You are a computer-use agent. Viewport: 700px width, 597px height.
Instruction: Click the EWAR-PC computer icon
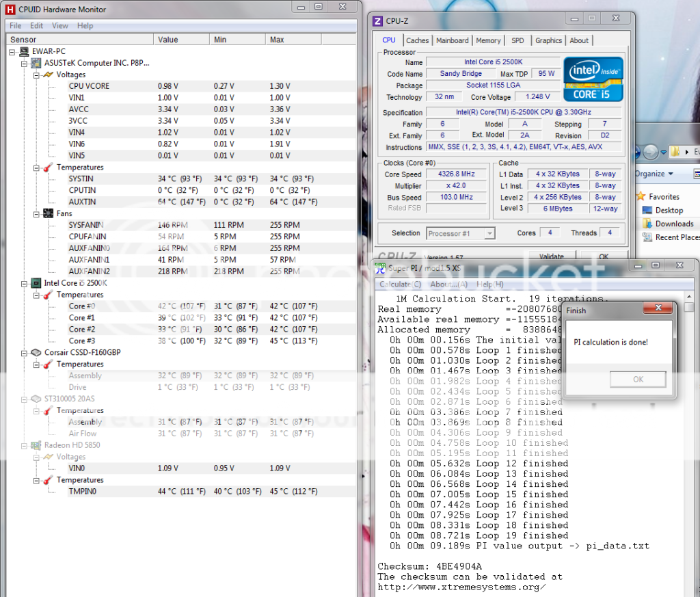(x=23, y=51)
